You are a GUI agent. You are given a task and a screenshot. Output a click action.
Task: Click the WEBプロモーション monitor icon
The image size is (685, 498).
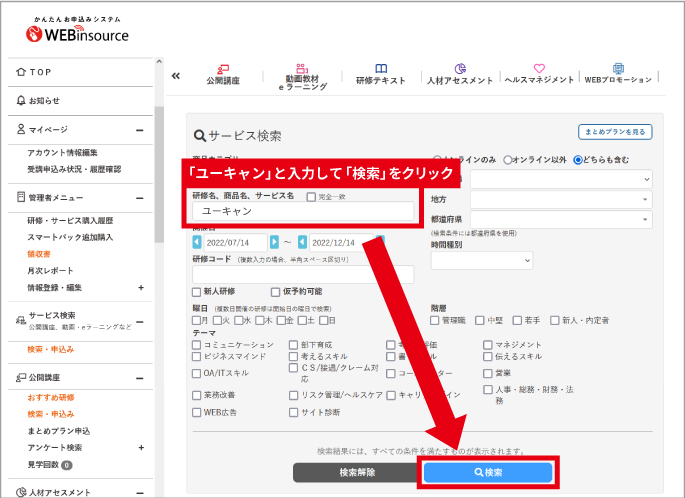coord(618,69)
